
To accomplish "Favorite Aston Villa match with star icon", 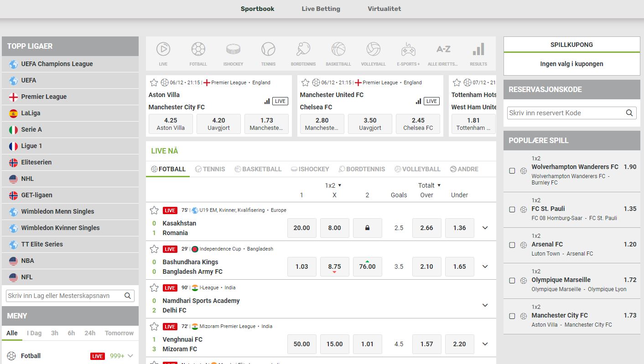I will click(154, 82).
